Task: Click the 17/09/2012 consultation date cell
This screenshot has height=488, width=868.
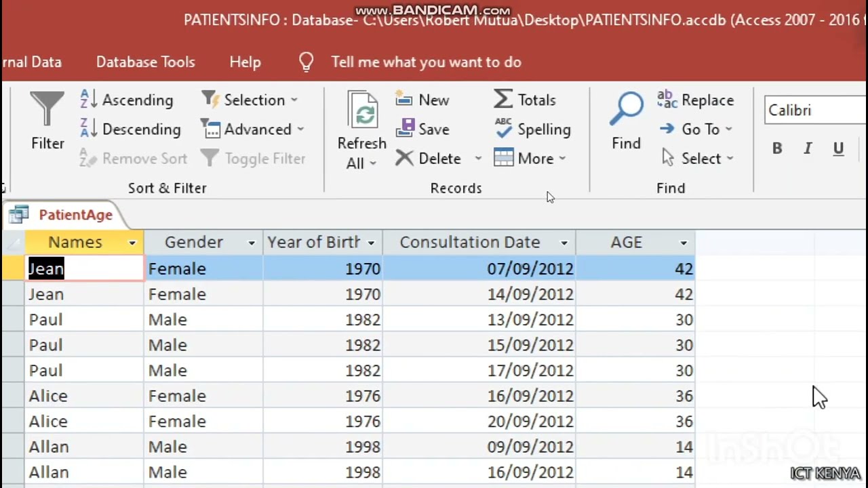Action: [x=479, y=371]
